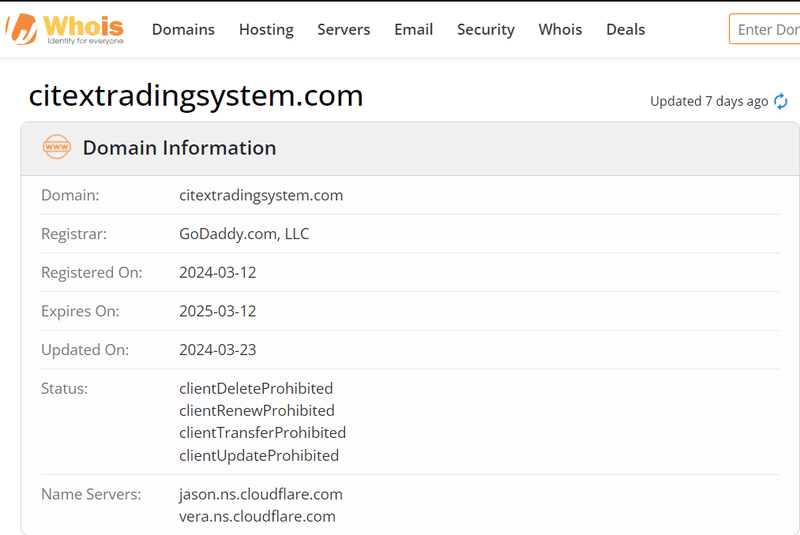The height and width of the screenshot is (535, 800).
Task: Open the Domains menu
Action: 183,30
